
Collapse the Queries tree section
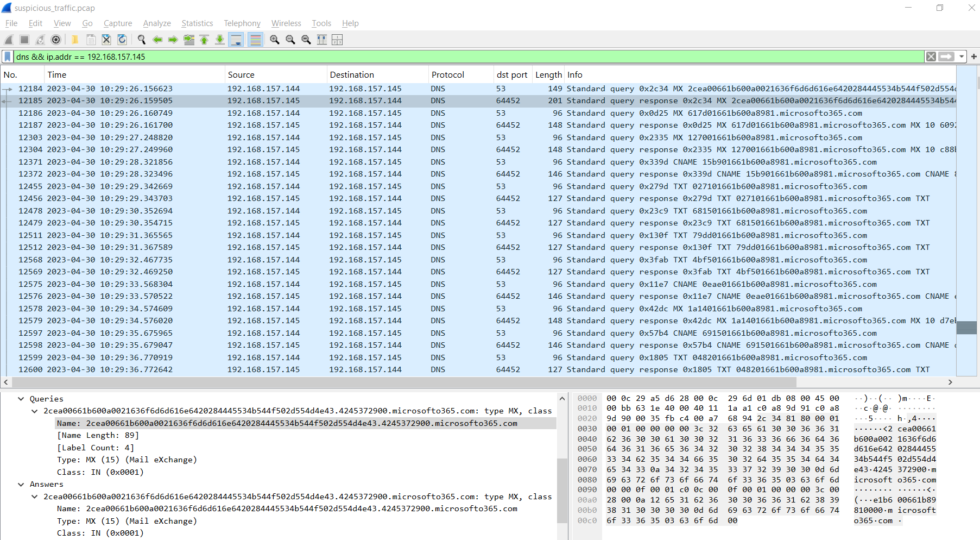coord(21,399)
